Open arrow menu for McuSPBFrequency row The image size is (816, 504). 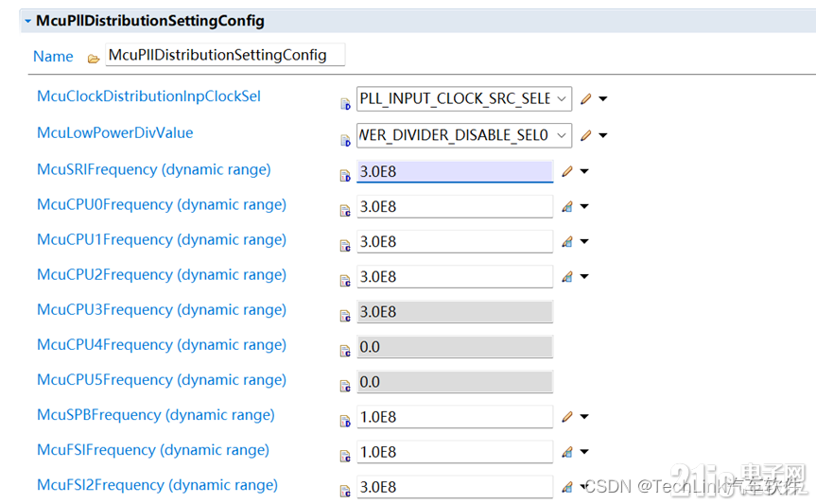584,416
